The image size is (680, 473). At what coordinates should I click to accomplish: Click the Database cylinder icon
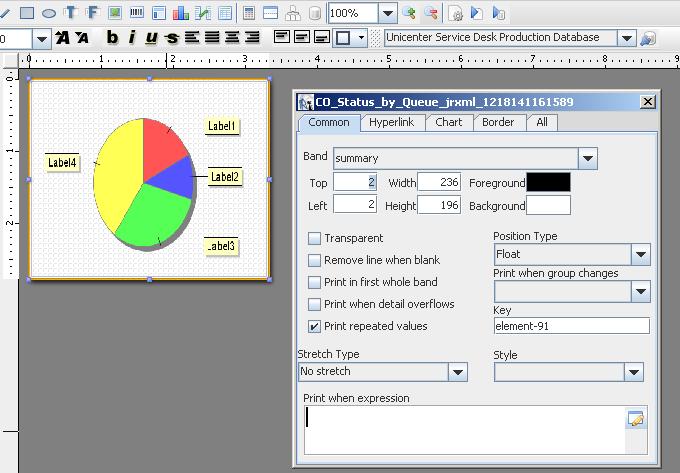[315, 13]
